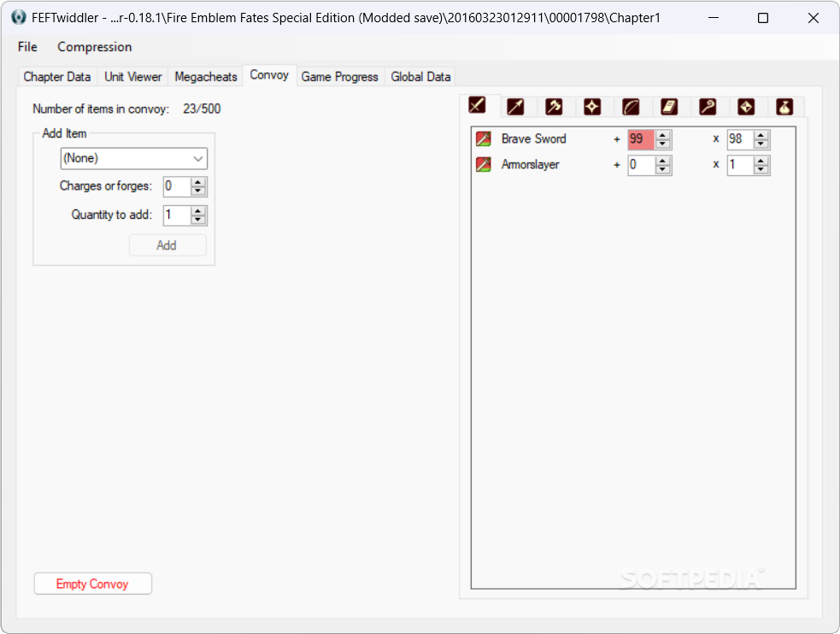Increase Brave Sword quantity
This screenshot has width=840, height=634.
[761, 135]
